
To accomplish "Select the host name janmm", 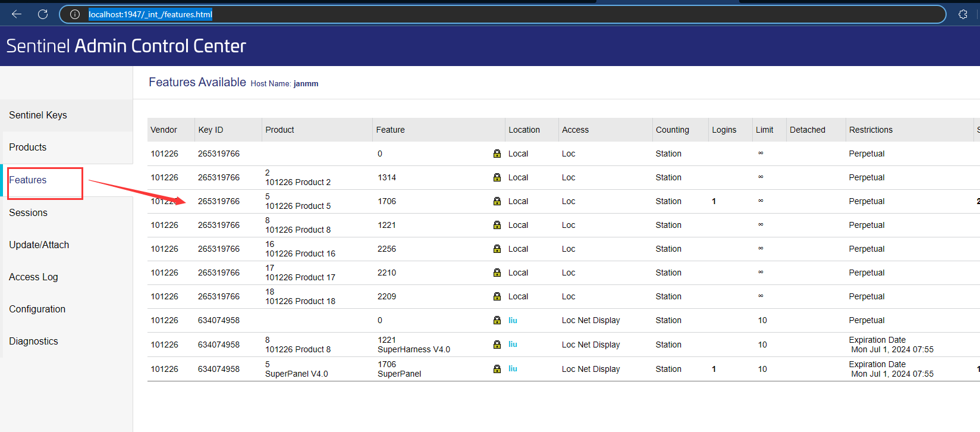I will [306, 84].
